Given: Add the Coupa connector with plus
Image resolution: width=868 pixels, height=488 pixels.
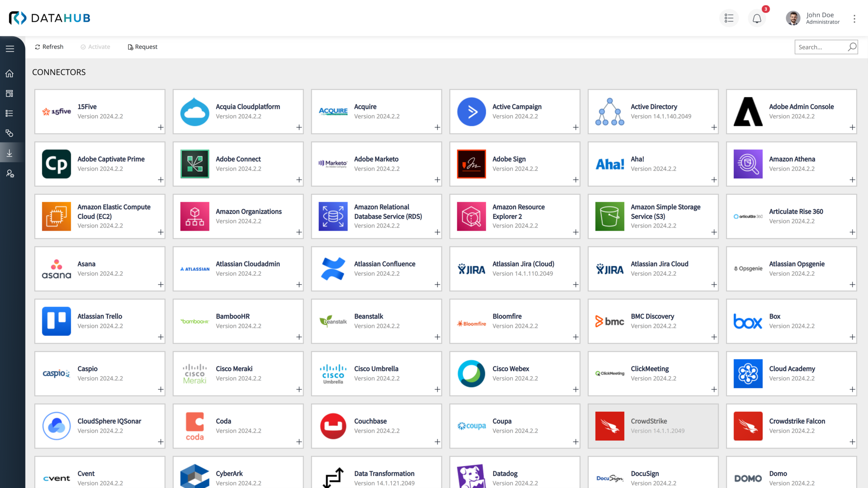Looking at the screenshot, I should (576, 442).
